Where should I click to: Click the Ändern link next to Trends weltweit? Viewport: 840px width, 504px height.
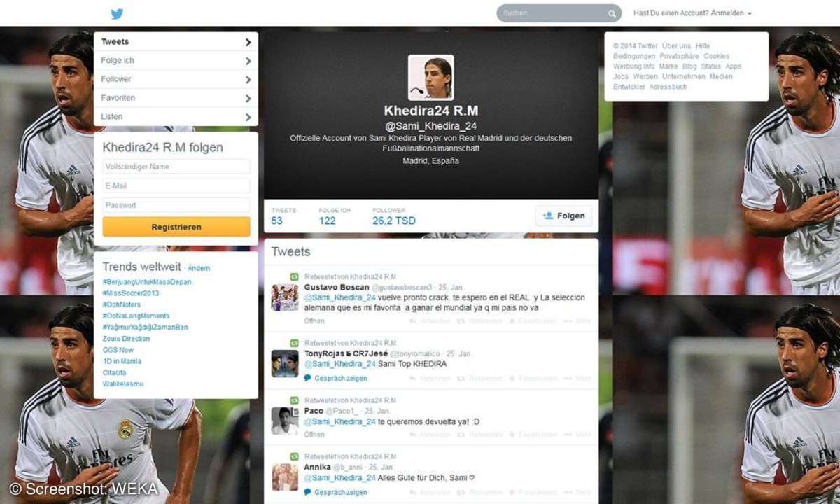pyautogui.click(x=199, y=268)
